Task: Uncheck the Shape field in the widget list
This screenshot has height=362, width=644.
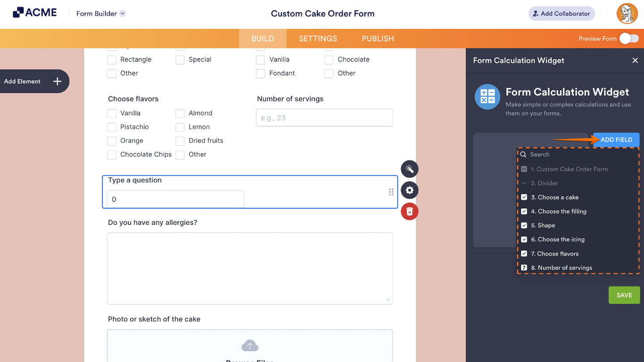Action: point(524,225)
